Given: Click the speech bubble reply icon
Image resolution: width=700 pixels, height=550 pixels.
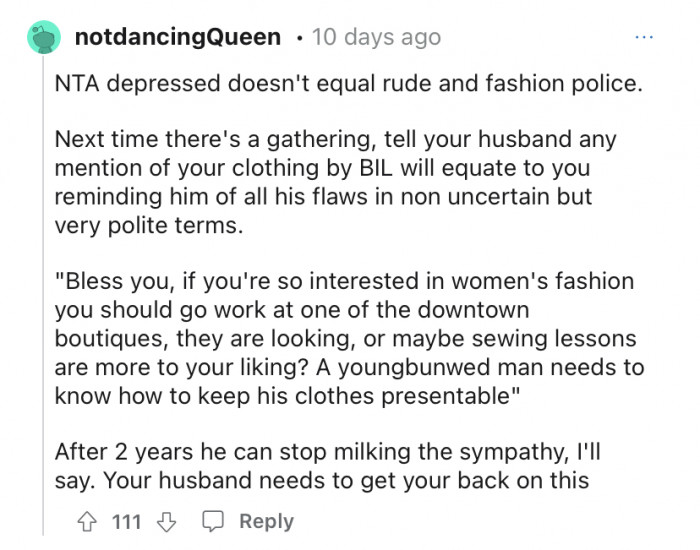Looking at the screenshot, I should 213,521.
